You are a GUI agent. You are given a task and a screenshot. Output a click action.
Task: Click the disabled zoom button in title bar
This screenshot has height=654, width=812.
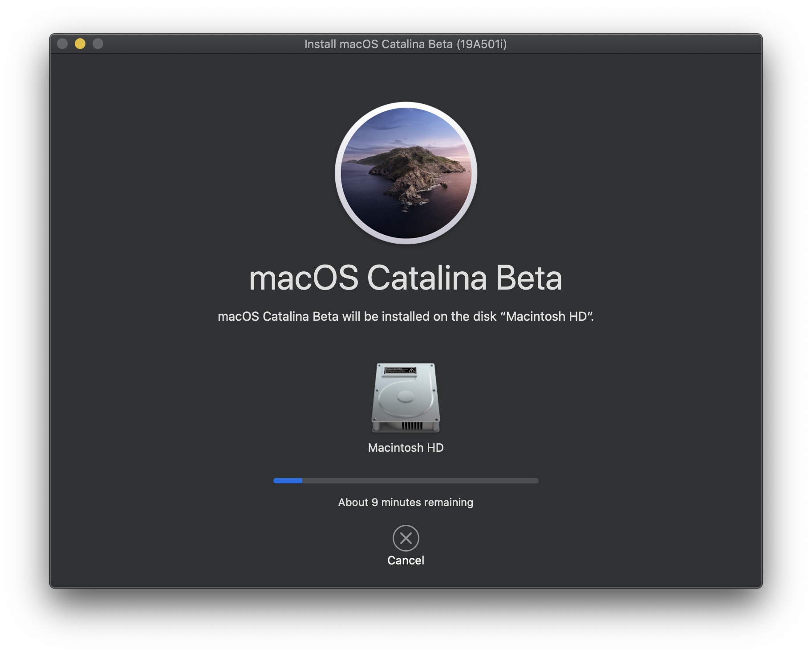[x=98, y=44]
